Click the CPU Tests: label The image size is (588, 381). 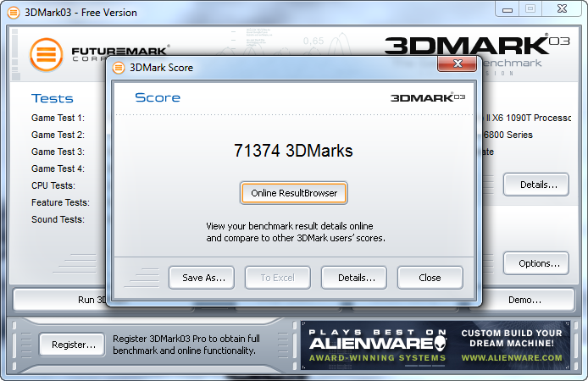click(53, 185)
